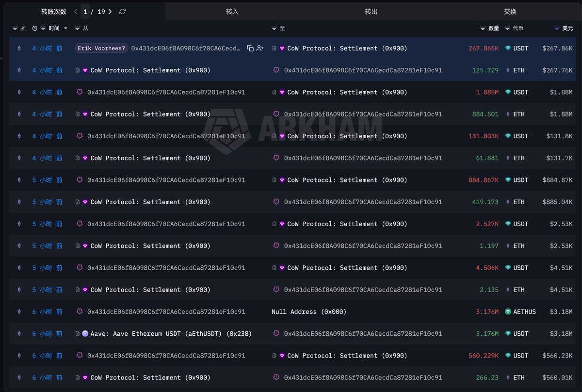582x392 pixels.
Task: Click the clock icon beside 时间 header
Action: [35, 28]
